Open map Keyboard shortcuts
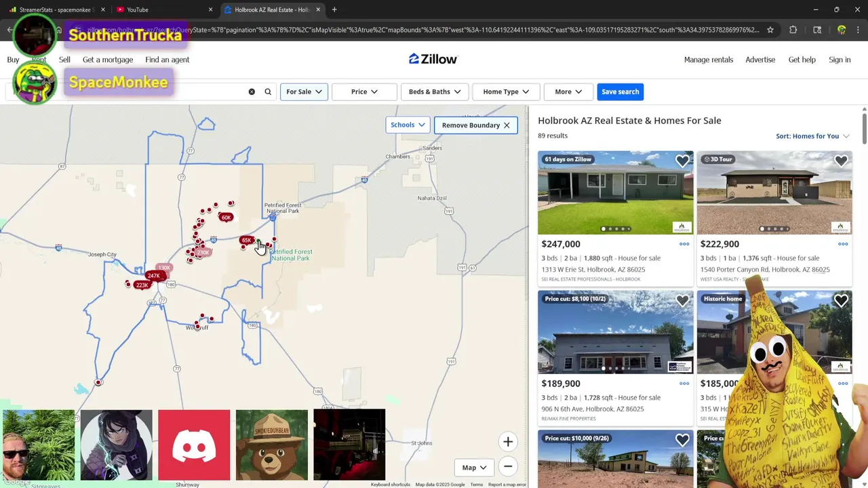This screenshot has width=868, height=488. [391, 485]
